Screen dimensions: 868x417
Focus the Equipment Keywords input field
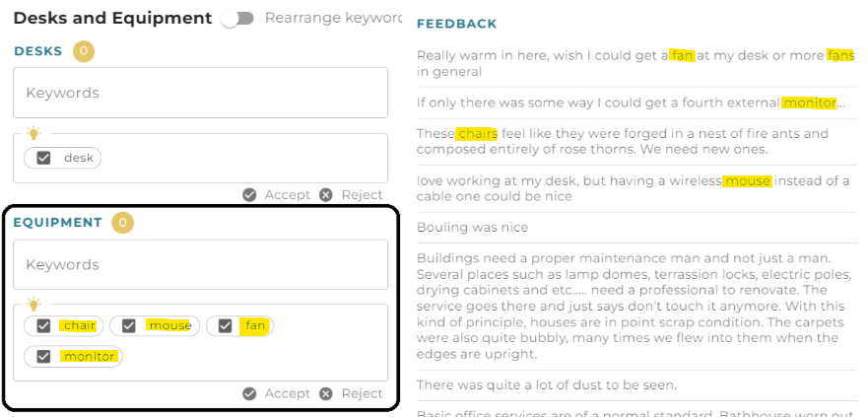coord(200,264)
